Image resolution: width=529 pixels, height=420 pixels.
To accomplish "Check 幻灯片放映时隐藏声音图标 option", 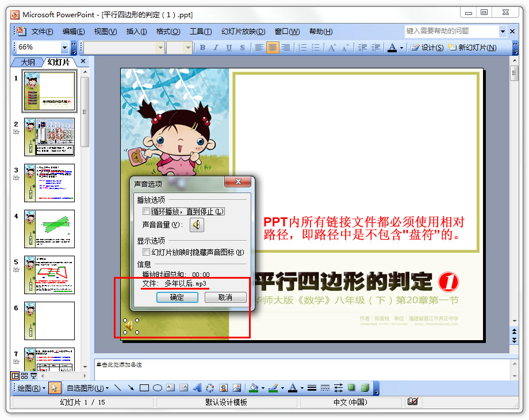I will point(147,252).
